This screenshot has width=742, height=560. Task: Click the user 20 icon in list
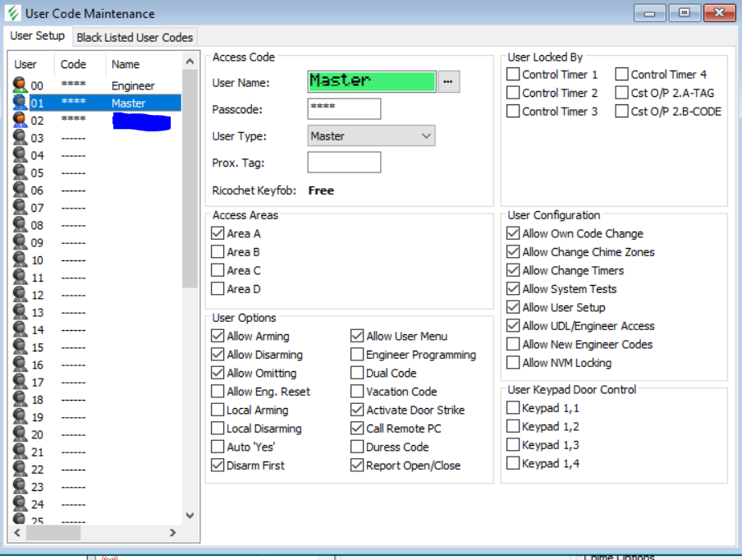(21, 434)
